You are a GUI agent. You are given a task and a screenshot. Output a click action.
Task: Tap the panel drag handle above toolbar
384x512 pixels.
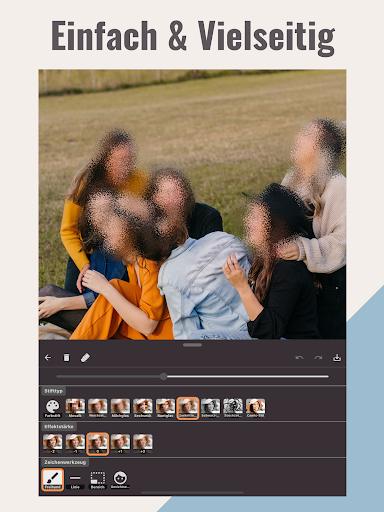pos(192,345)
